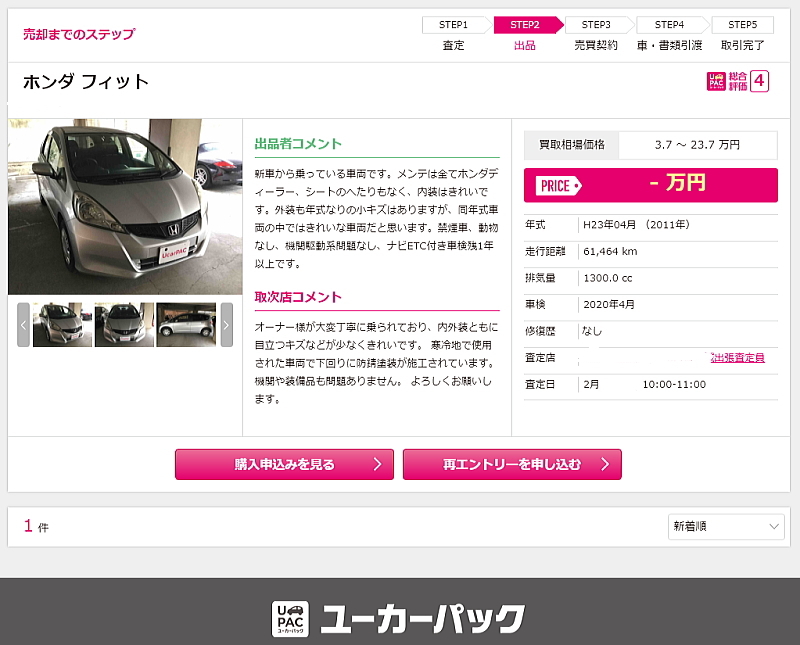Viewport: 800px width, 645px height.
Task: Click the PRICE tag label
Action: pyautogui.click(x=558, y=186)
